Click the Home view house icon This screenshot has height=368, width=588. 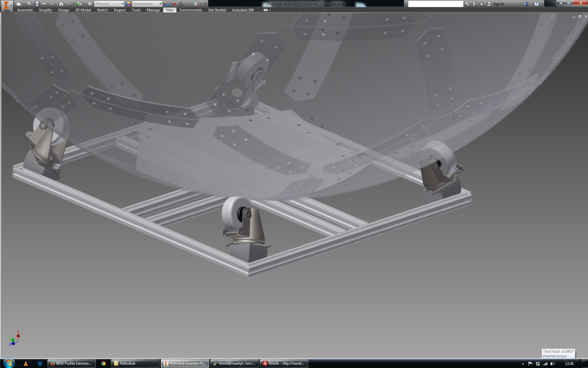pyautogui.click(x=61, y=4)
